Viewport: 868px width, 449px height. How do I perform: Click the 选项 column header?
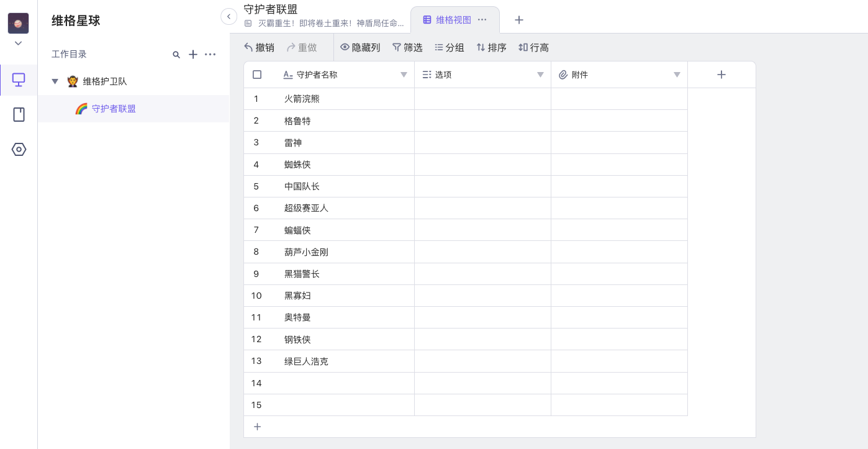(x=482, y=75)
